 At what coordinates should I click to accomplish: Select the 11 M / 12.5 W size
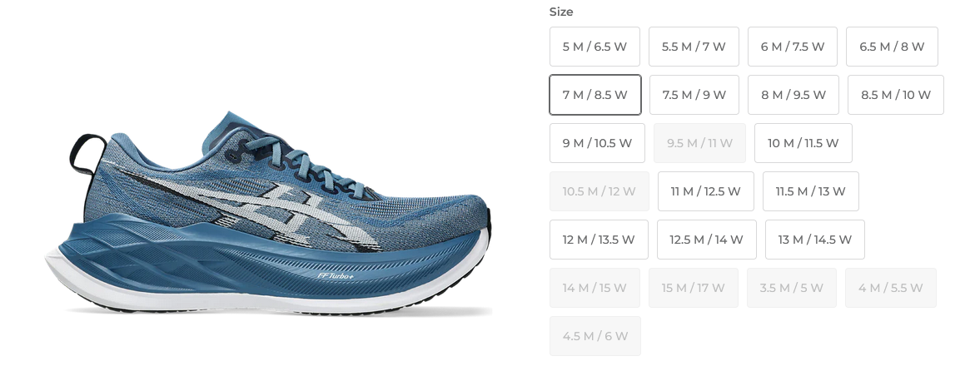[x=705, y=191]
